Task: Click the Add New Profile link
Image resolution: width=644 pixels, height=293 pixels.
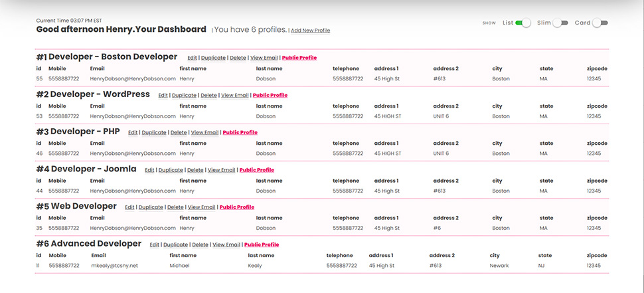Action: pyautogui.click(x=310, y=31)
